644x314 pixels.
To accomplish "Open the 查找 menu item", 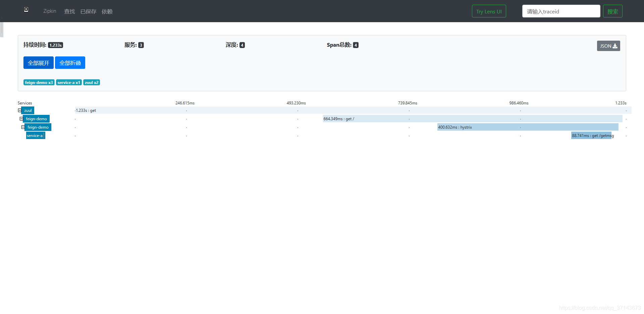I will [x=69, y=11].
